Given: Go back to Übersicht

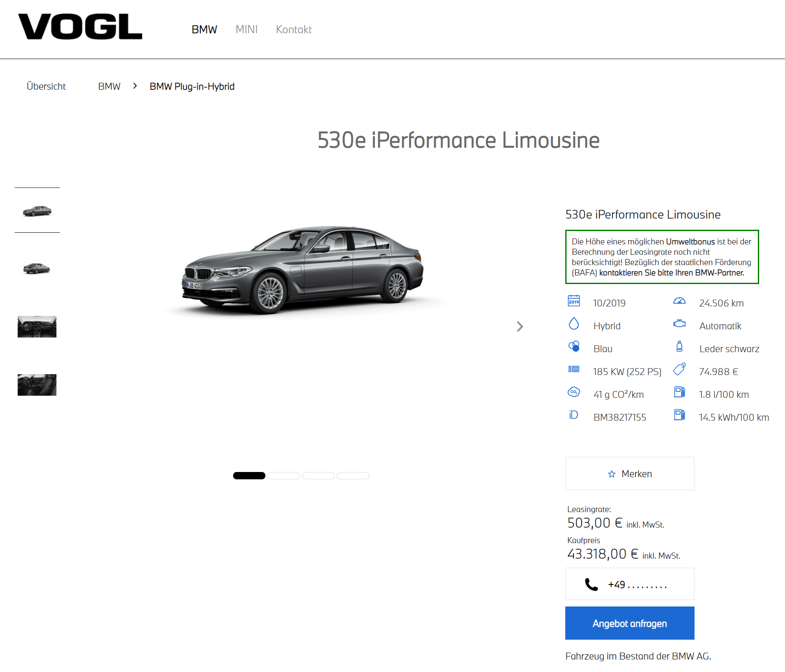Looking at the screenshot, I should (x=46, y=86).
